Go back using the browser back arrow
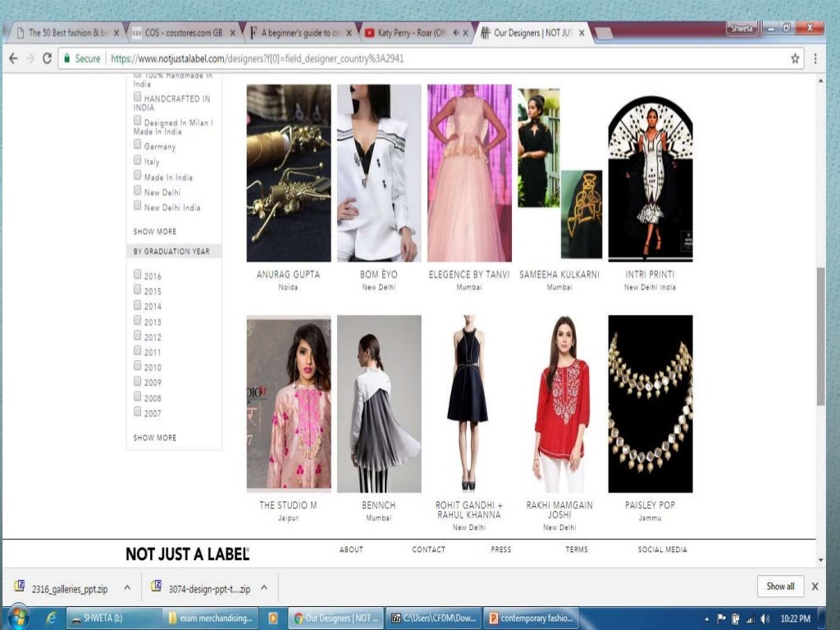 click(13, 58)
